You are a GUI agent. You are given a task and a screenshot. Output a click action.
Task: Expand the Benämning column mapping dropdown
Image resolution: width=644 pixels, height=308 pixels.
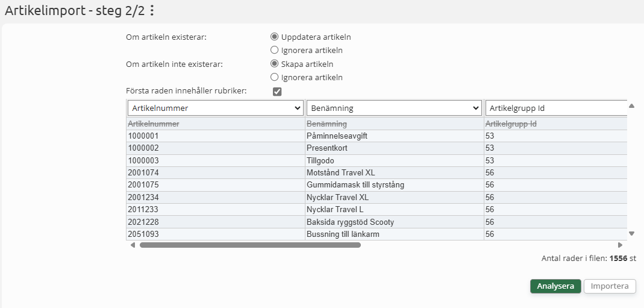pyautogui.click(x=393, y=108)
